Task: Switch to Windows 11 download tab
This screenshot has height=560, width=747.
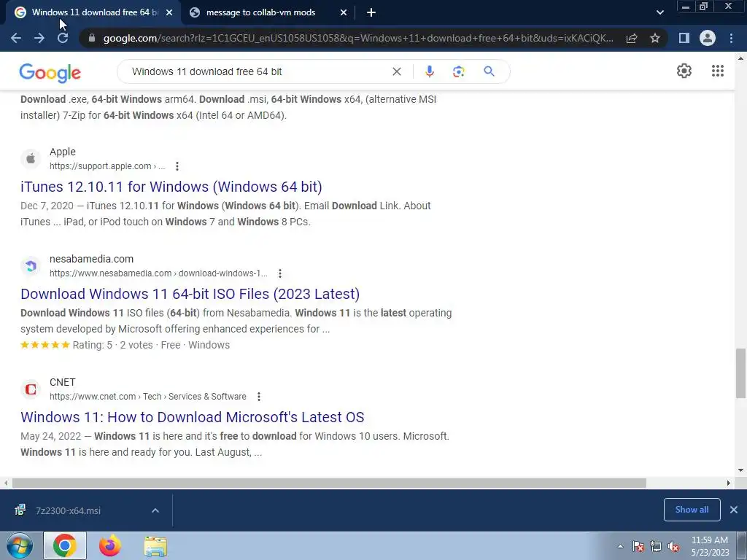Action: coord(93,12)
